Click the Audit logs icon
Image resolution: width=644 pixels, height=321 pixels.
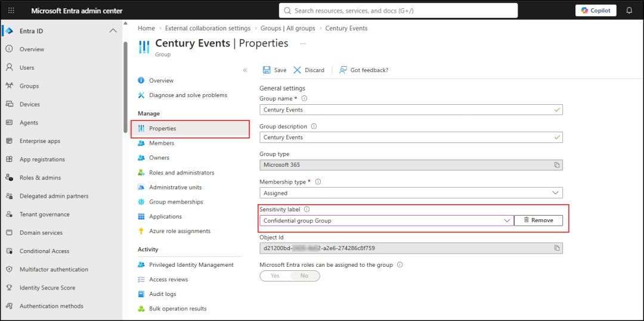pyautogui.click(x=141, y=294)
